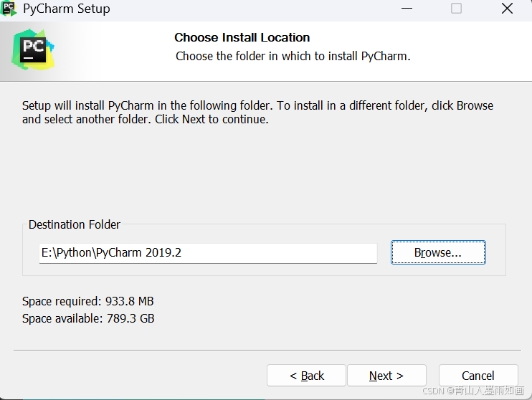532x400 pixels.
Task: Click the 'Space required: 933.8 MB' text
Action: coord(88,301)
